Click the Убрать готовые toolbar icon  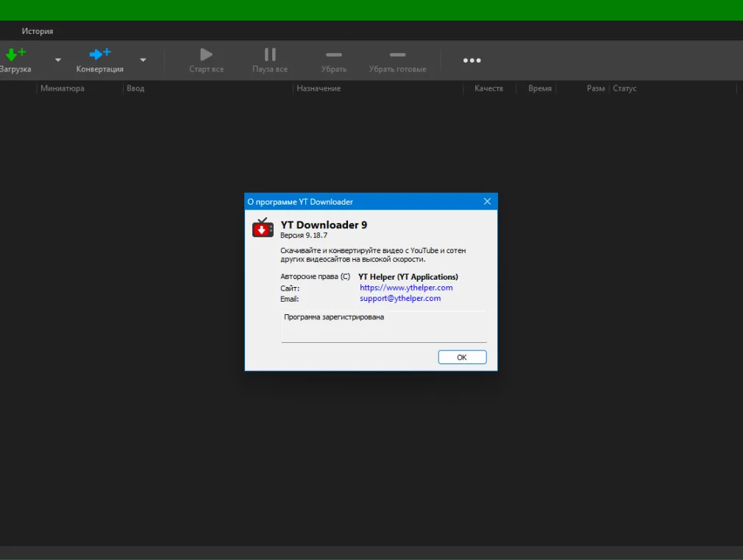397,55
